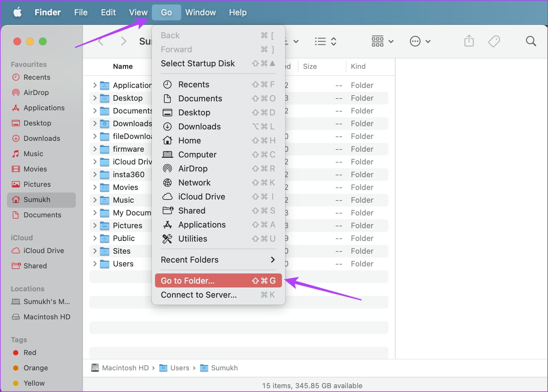
Task: Open Recents in the sidebar
Action: click(41, 77)
